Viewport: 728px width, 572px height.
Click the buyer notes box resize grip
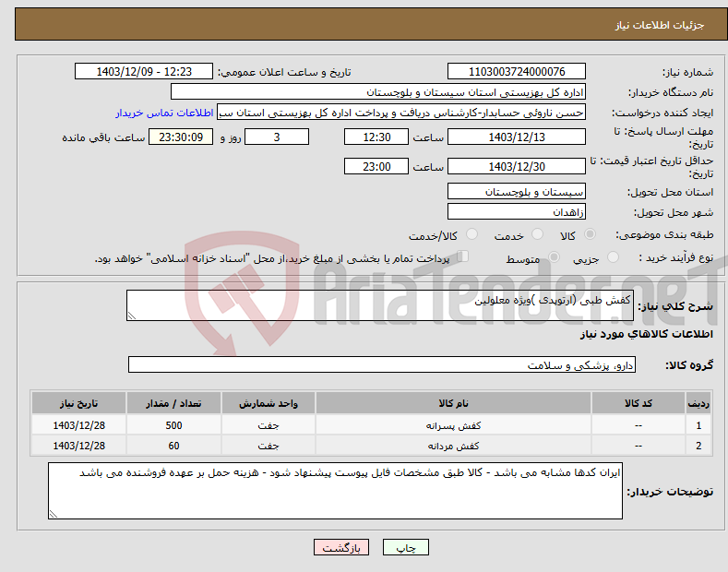54,514
